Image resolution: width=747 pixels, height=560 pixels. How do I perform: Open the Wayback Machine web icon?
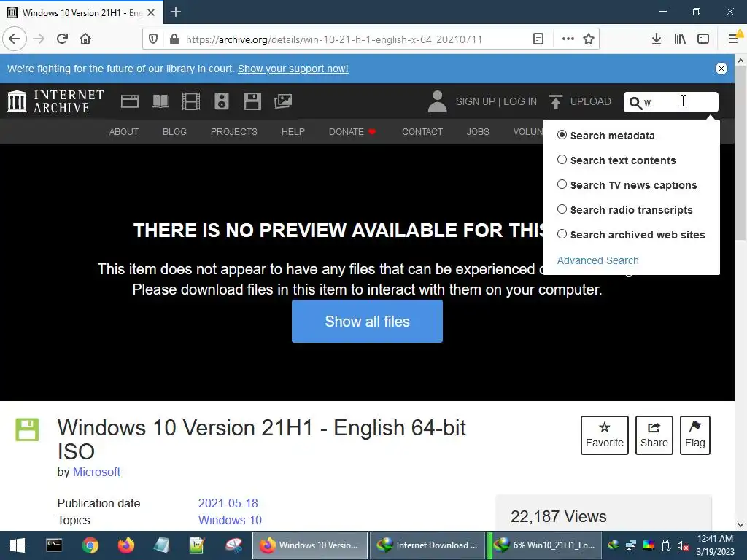coord(130,101)
